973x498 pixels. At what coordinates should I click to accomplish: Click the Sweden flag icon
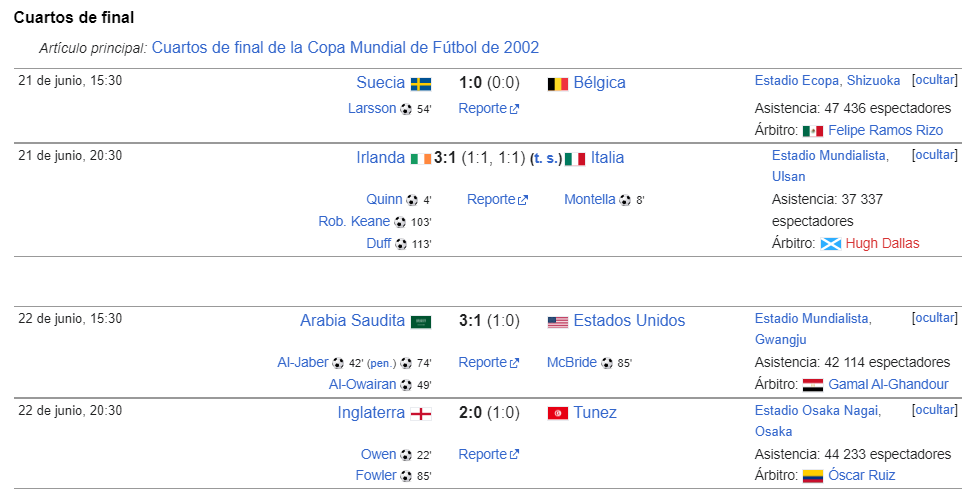click(x=421, y=84)
